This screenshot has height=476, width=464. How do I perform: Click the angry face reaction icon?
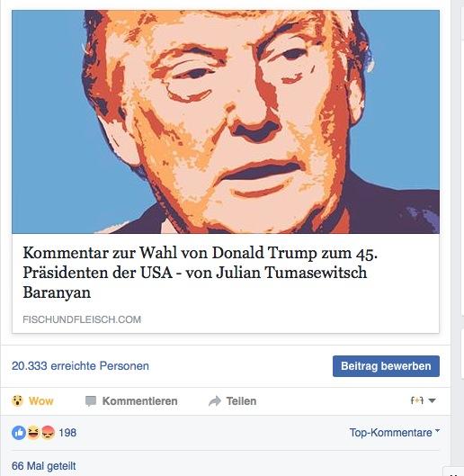[48, 433]
